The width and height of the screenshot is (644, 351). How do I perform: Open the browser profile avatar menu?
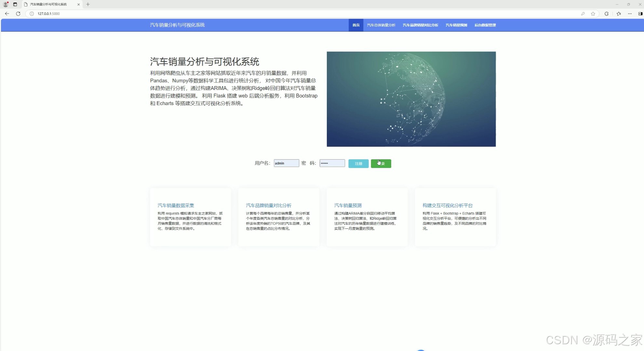point(5,4)
